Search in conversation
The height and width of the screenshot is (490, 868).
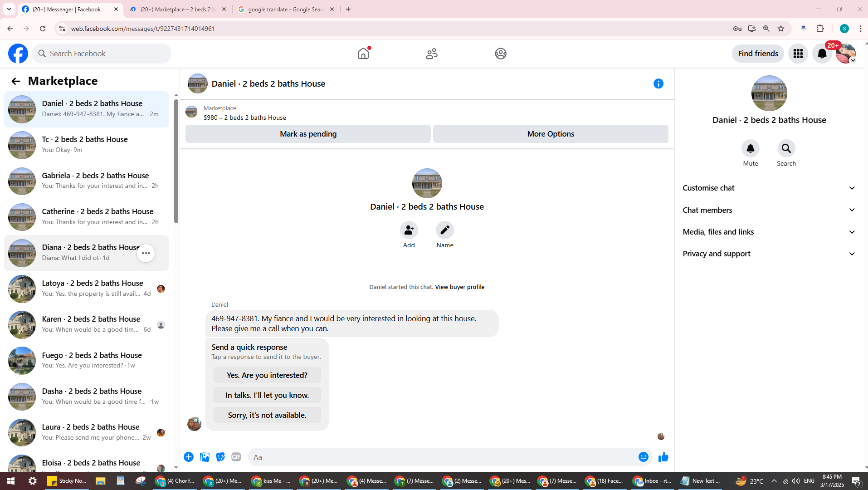[786, 148]
